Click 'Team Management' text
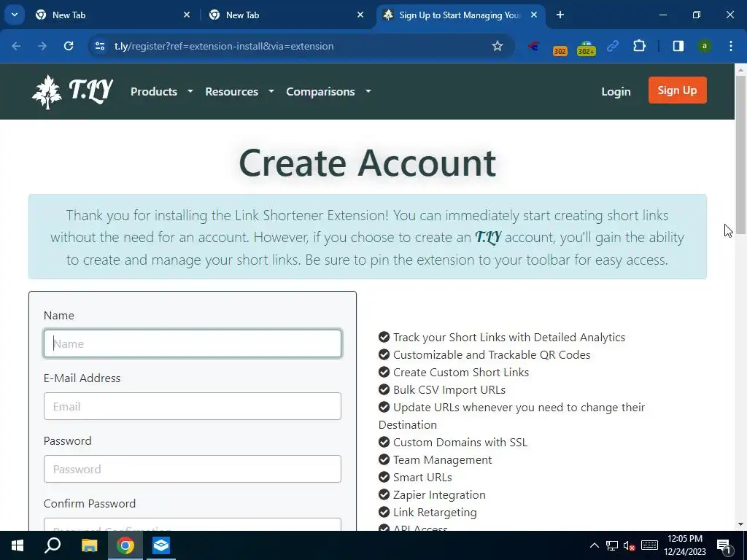 tap(443, 459)
